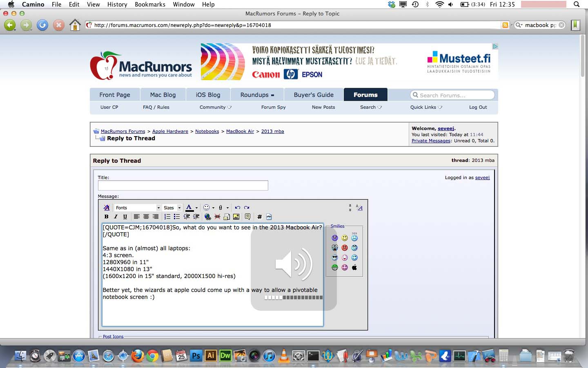
Task: Click the Insert Link globe icon
Action: 208,217
